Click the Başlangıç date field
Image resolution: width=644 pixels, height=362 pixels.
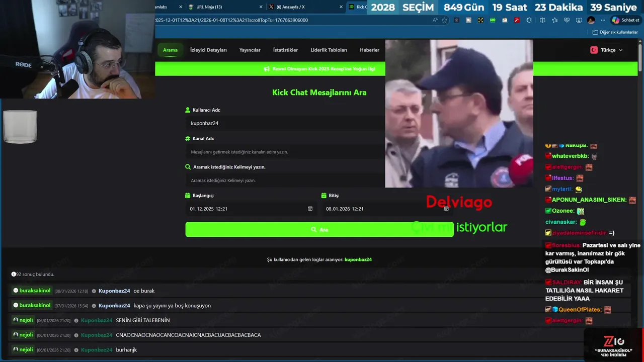(x=251, y=209)
